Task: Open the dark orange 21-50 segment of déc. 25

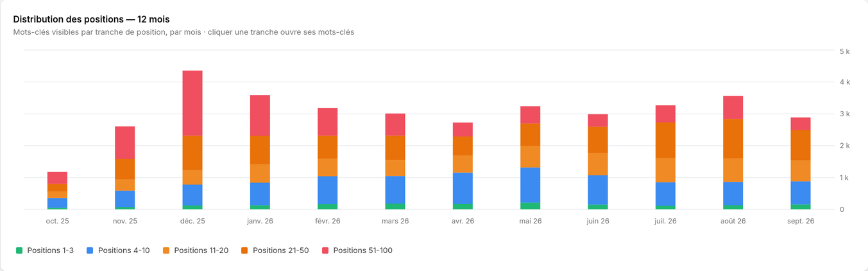Action: (192, 153)
